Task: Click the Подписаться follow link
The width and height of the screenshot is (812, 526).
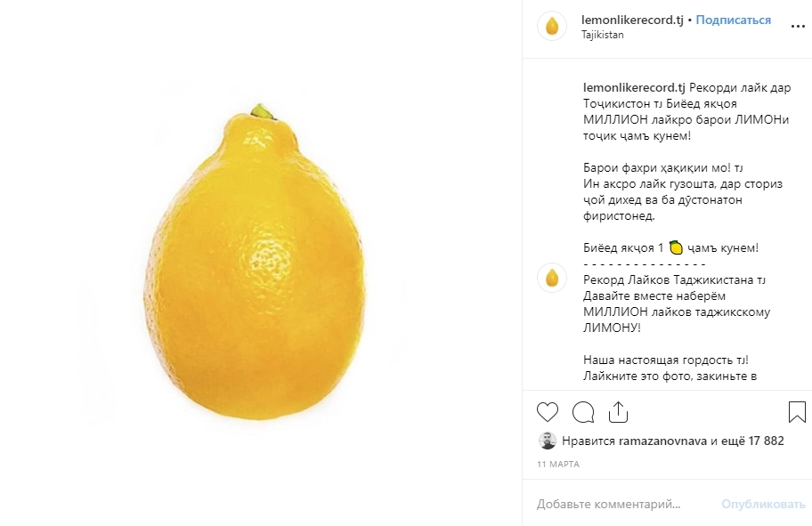Action: [734, 20]
